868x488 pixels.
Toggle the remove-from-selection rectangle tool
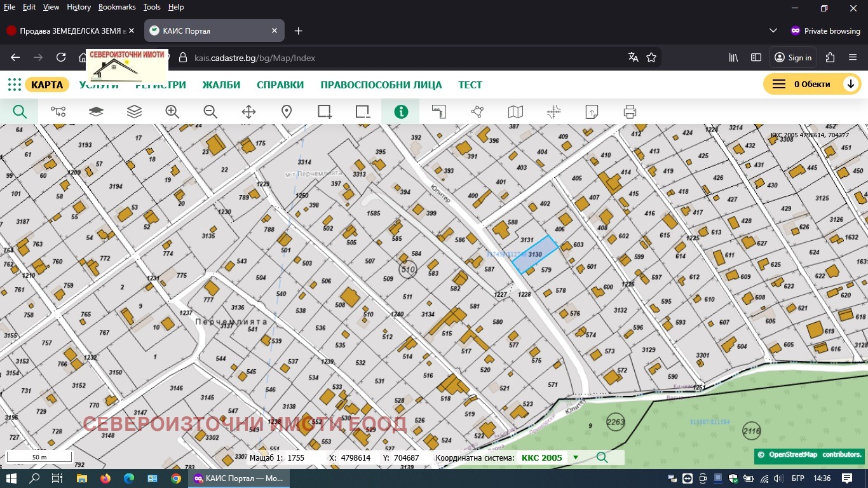[x=363, y=112]
